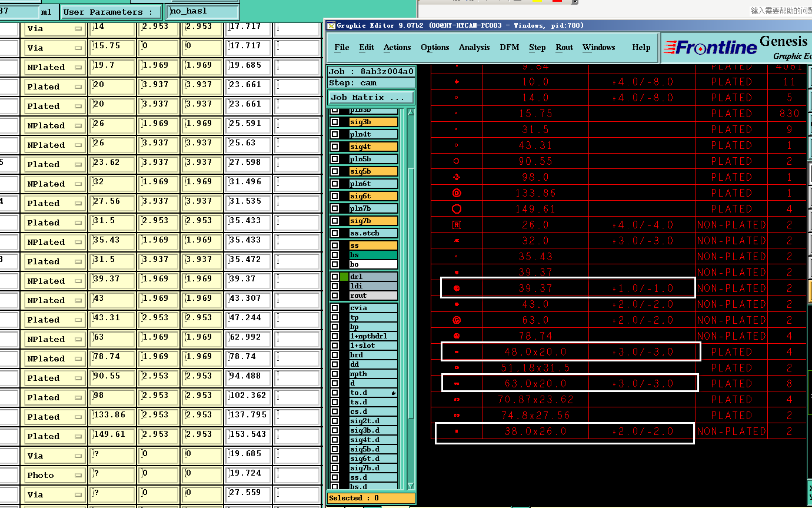
Task: Toggle the ss.etch layer checkbox
Action: point(335,233)
